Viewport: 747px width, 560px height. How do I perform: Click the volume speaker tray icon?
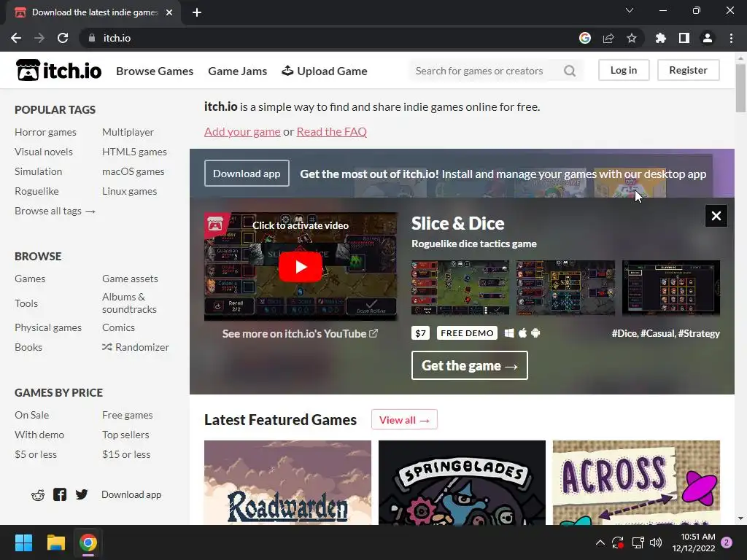pos(656,542)
